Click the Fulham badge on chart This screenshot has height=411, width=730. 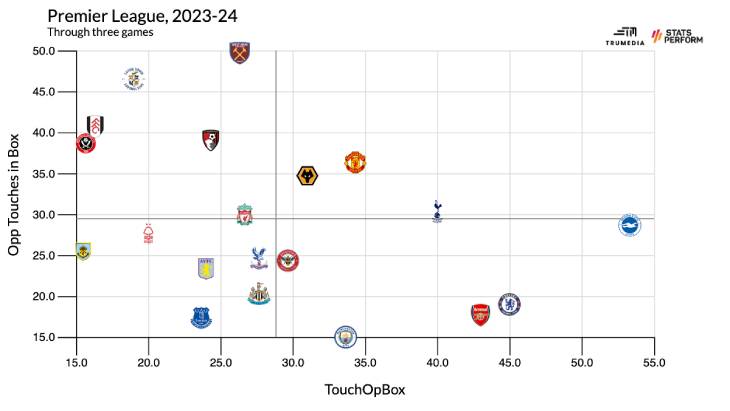(x=97, y=125)
